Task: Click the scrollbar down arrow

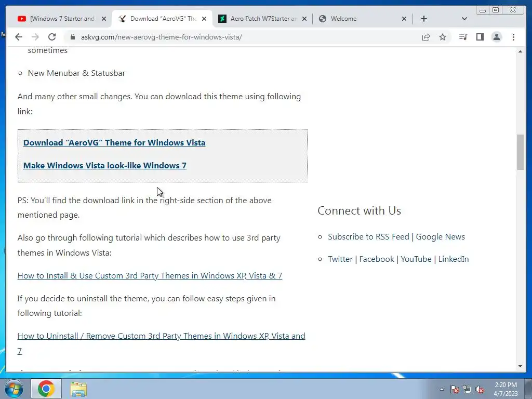Action: tap(520, 366)
